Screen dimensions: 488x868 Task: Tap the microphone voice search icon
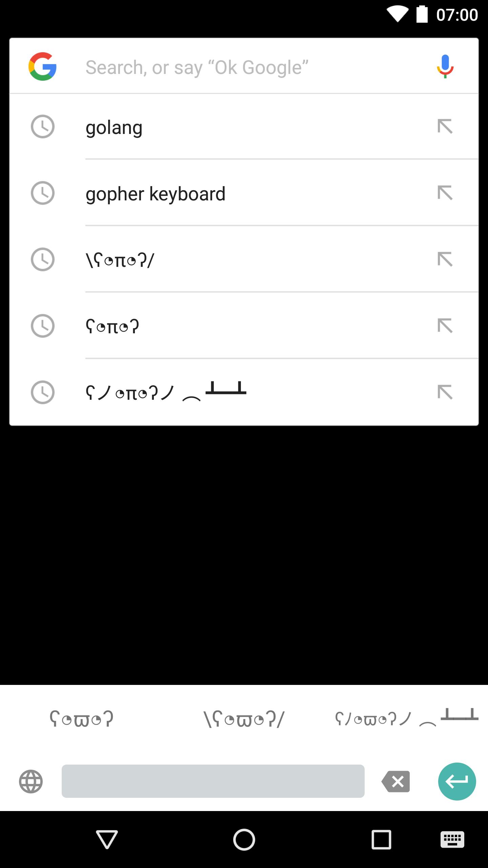point(445,66)
